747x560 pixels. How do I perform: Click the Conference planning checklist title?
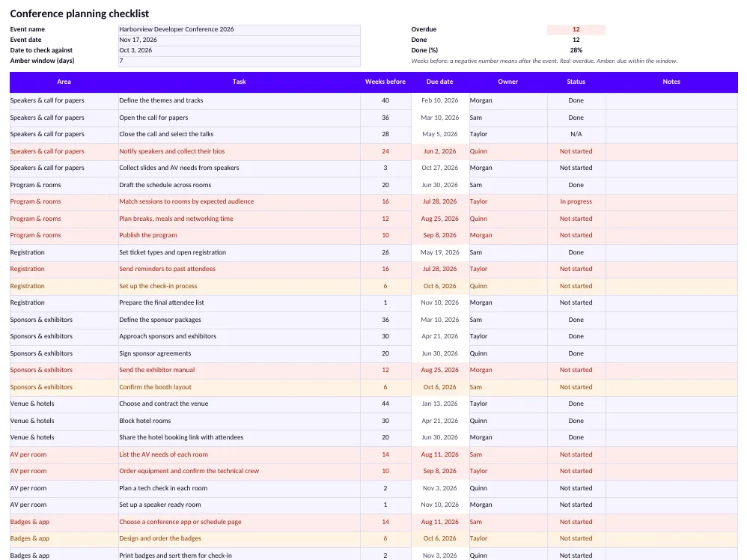pos(79,13)
